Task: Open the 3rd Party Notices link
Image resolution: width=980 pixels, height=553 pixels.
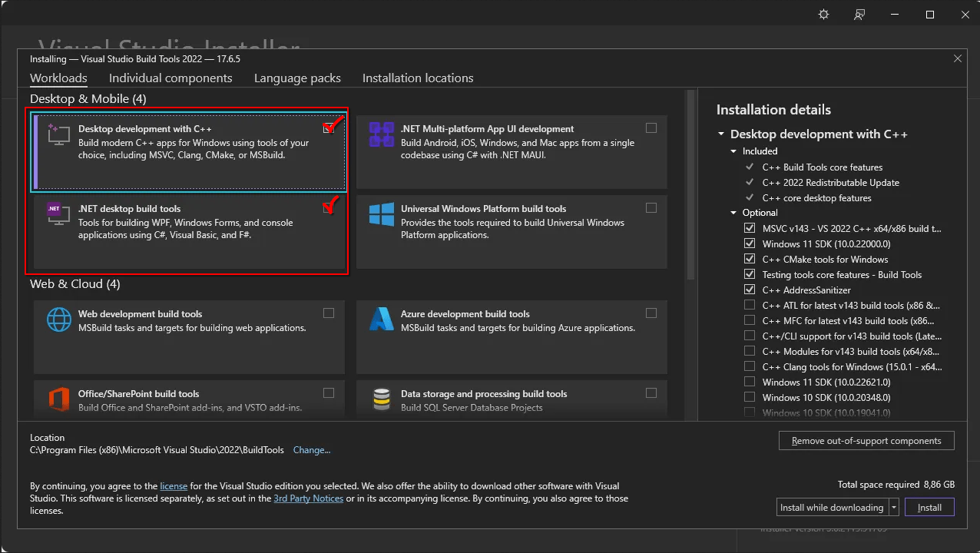Action: tap(308, 498)
